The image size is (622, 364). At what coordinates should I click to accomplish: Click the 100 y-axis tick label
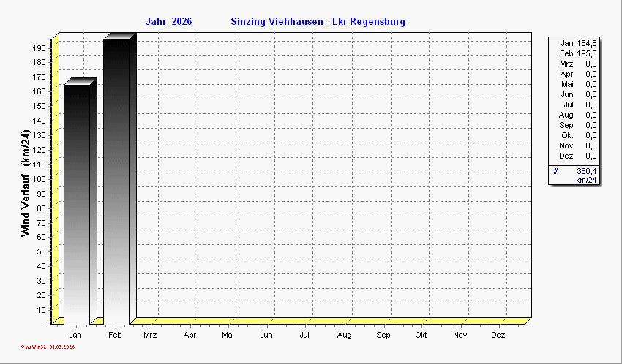[x=39, y=178]
